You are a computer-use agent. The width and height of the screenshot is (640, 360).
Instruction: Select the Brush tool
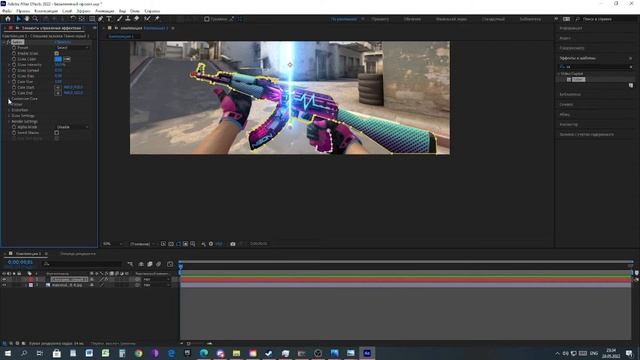[119, 19]
